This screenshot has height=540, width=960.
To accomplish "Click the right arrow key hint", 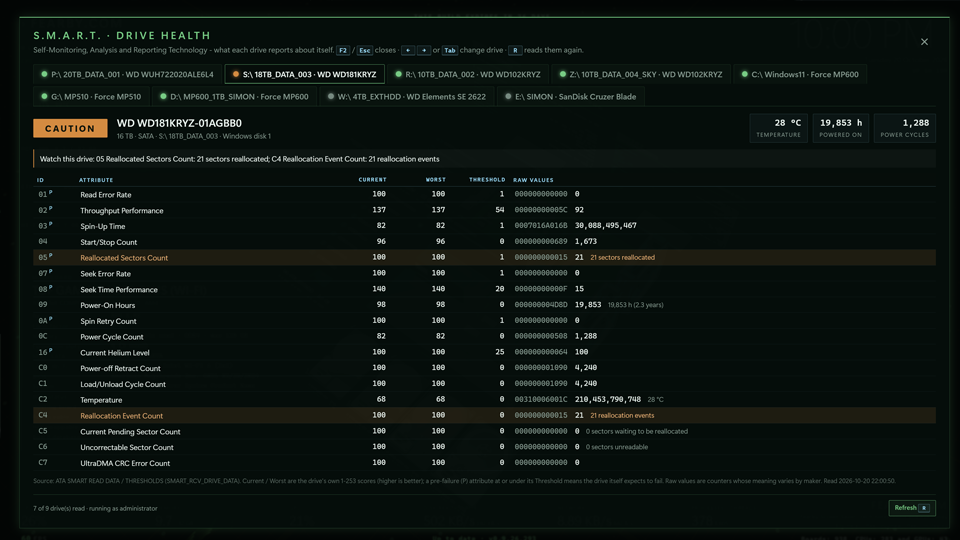I will click(x=424, y=50).
